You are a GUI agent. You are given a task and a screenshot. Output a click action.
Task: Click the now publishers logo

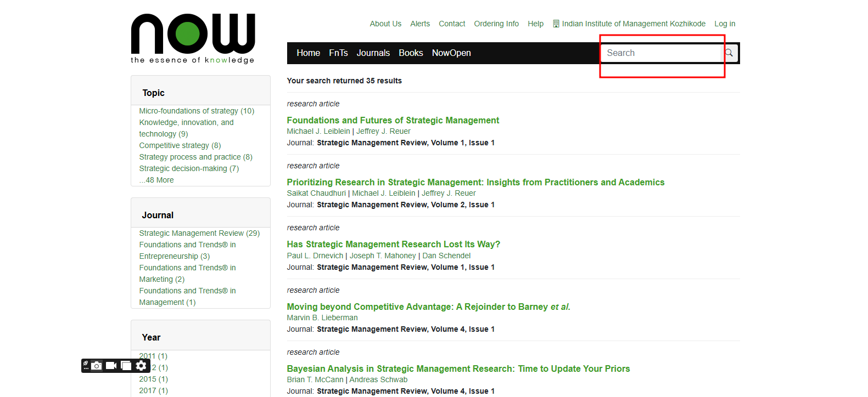click(x=193, y=38)
